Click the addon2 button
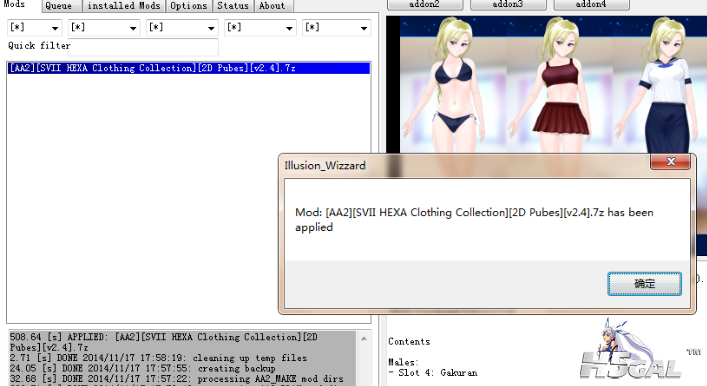 (424, 5)
